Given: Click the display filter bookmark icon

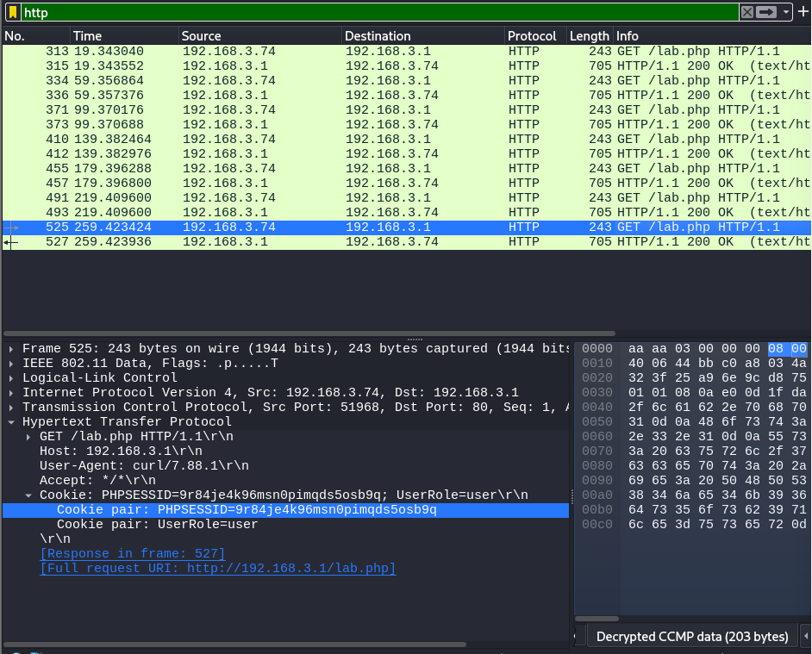Looking at the screenshot, I should [13, 12].
